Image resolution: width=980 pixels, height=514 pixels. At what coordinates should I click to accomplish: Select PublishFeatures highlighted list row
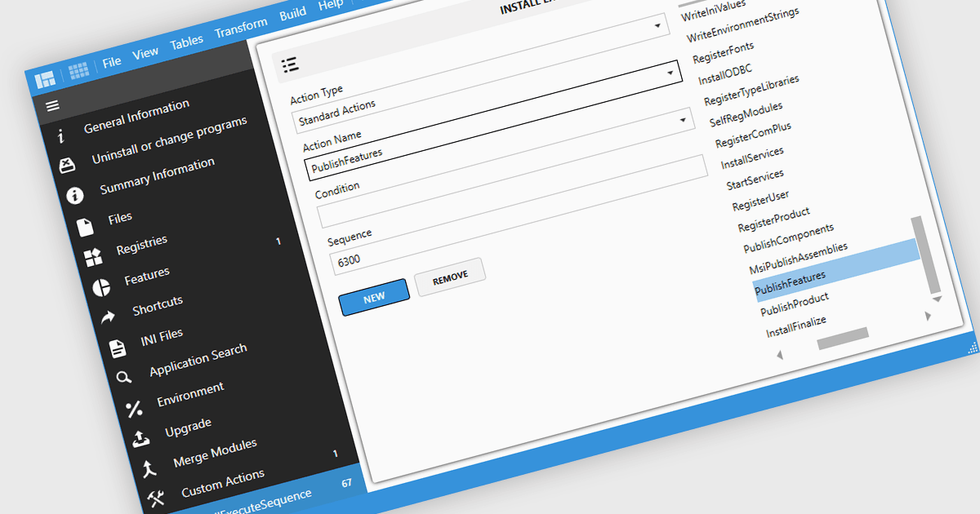click(836, 271)
